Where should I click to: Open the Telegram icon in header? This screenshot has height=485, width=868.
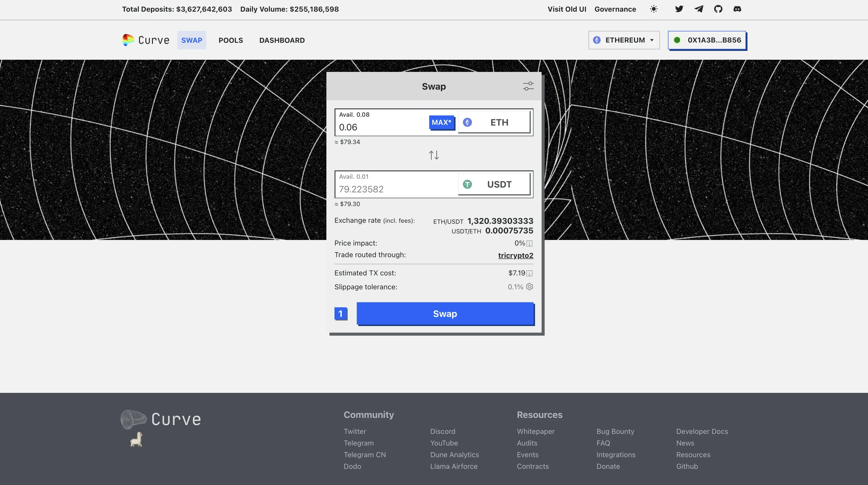699,9
